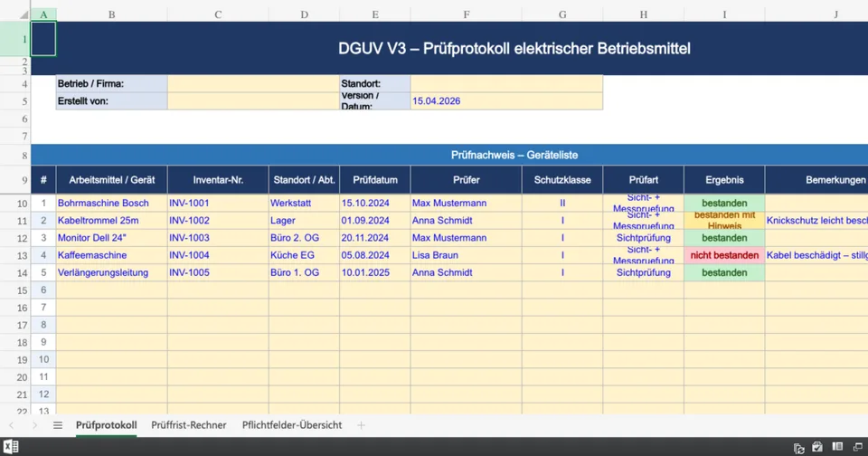Screen dimensions: 868x456
Task: Select row 10 header
Action: [15, 204]
